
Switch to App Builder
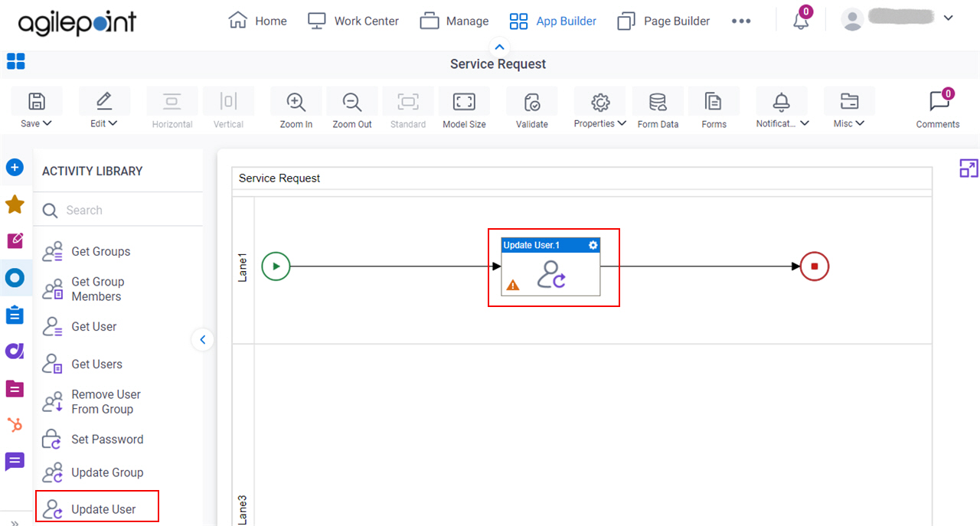coord(553,21)
